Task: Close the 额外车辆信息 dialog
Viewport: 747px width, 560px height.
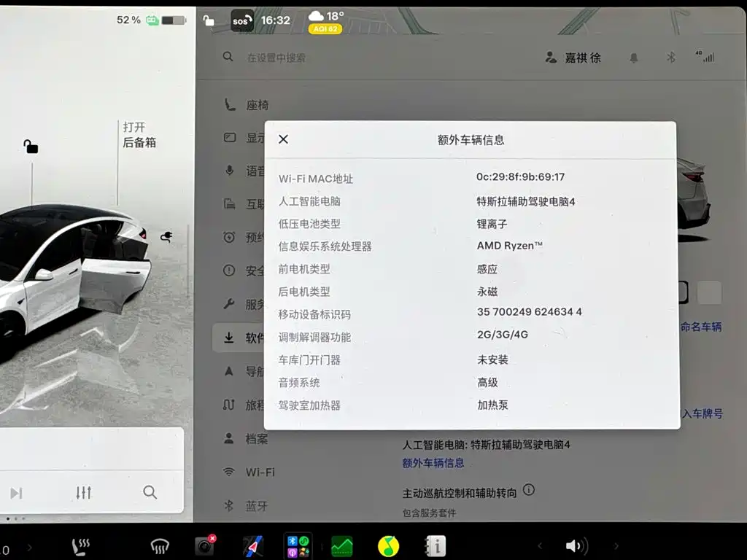Action: pos(284,139)
